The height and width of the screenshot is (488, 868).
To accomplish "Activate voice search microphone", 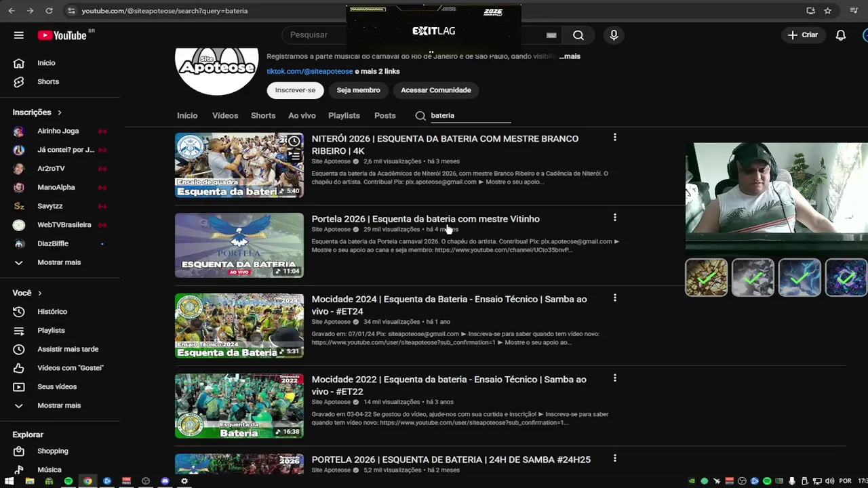I will point(614,35).
